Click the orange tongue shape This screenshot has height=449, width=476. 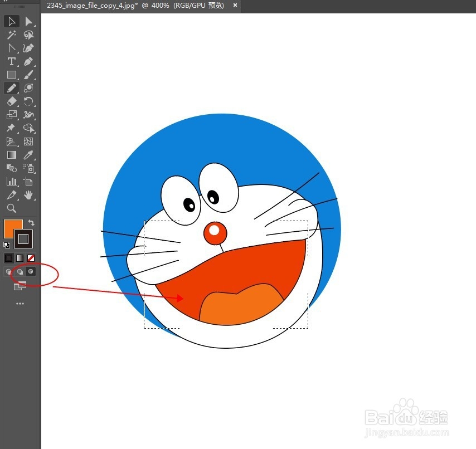tap(241, 305)
